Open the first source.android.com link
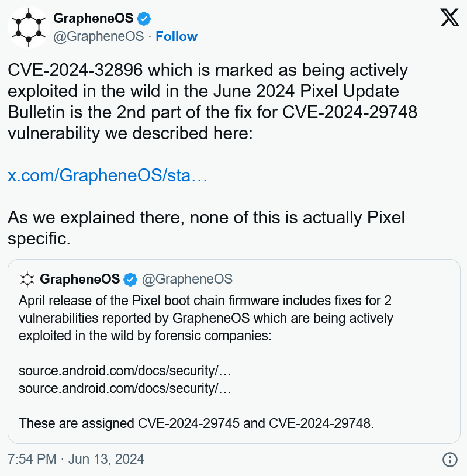This screenshot has height=476, width=467. click(125, 371)
